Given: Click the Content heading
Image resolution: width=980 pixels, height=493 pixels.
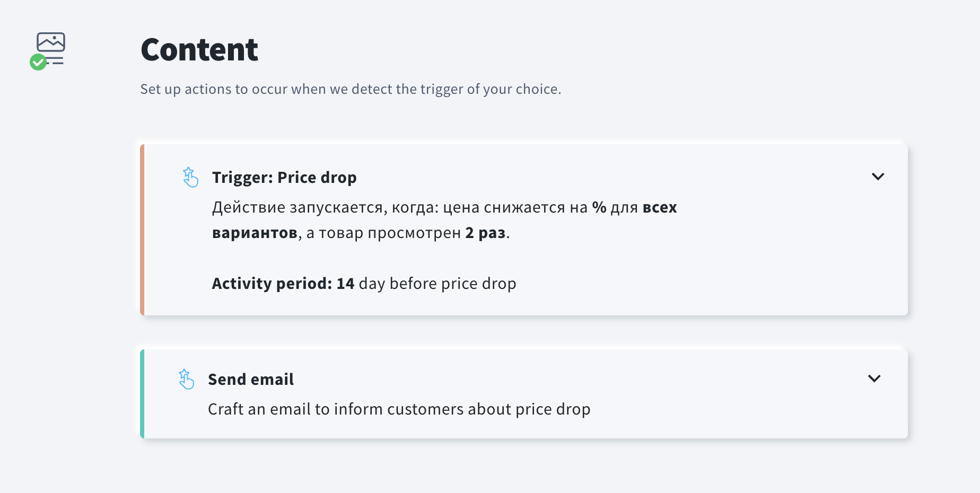Looking at the screenshot, I should 199,50.
